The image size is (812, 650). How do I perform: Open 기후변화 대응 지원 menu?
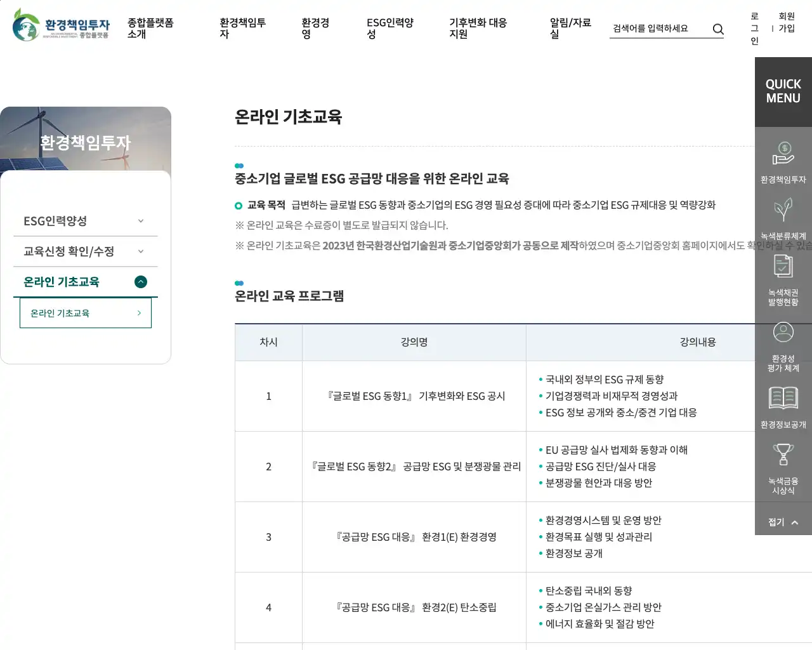(x=478, y=28)
